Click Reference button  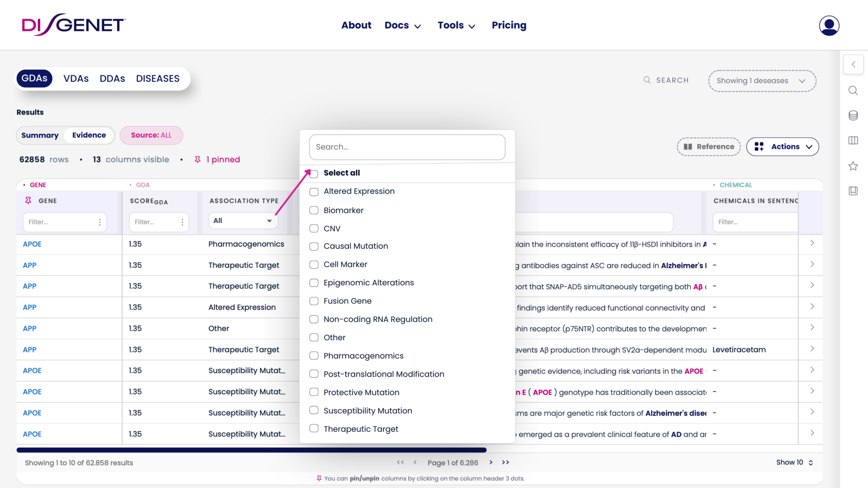[x=709, y=147]
